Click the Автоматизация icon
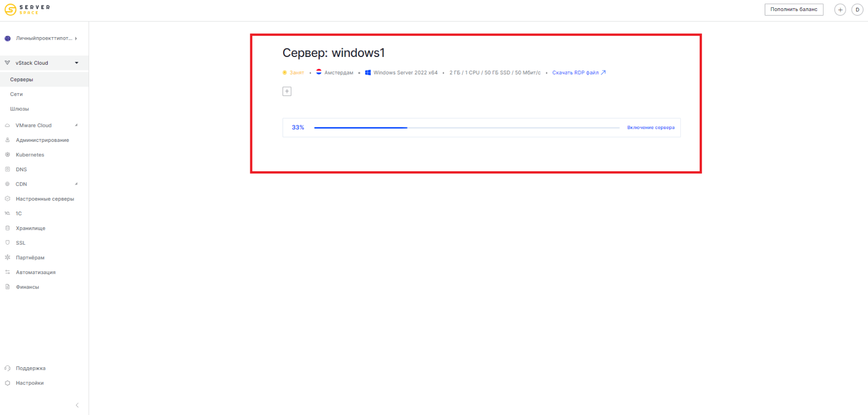Image resolution: width=868 pixels, height=415 pixels. [x=7, y=272]
